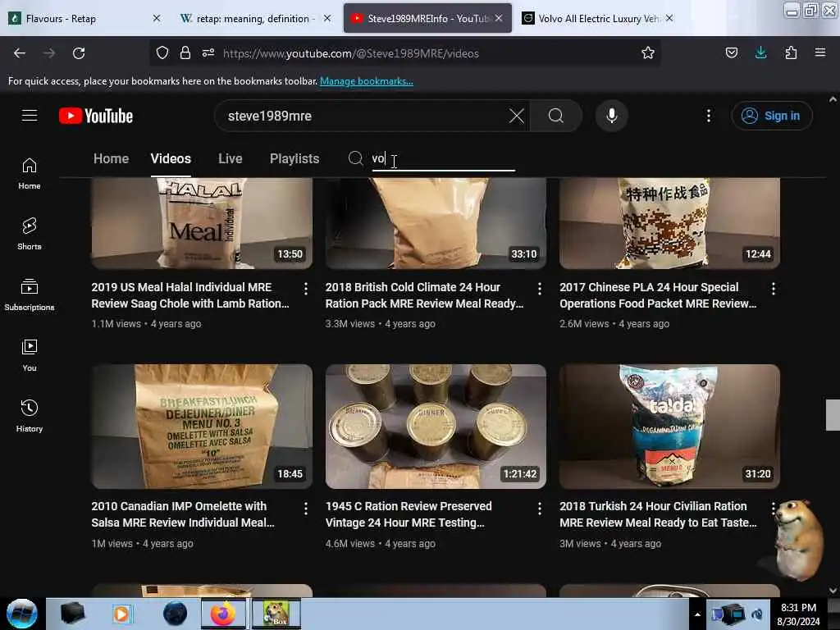Screen dimensions: 840x630
Task: Open the Firefox application hamburger menu
Action: 819,52
